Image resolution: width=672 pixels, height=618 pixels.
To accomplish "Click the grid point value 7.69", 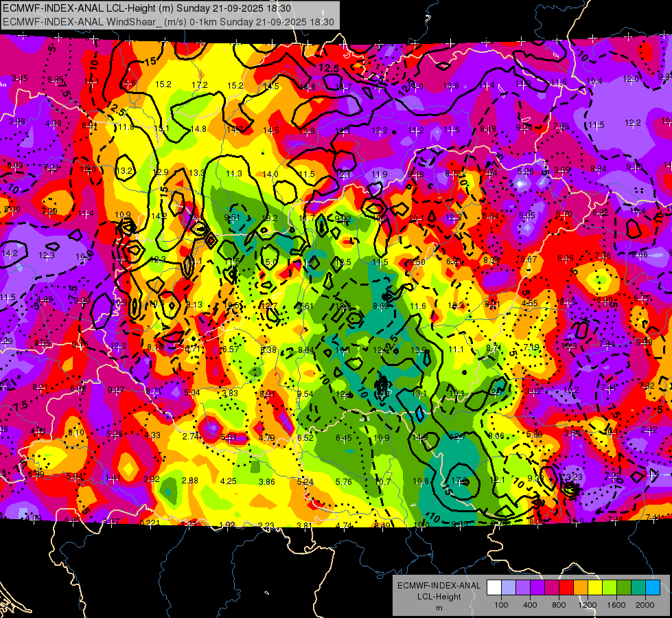I will (561, 126).
